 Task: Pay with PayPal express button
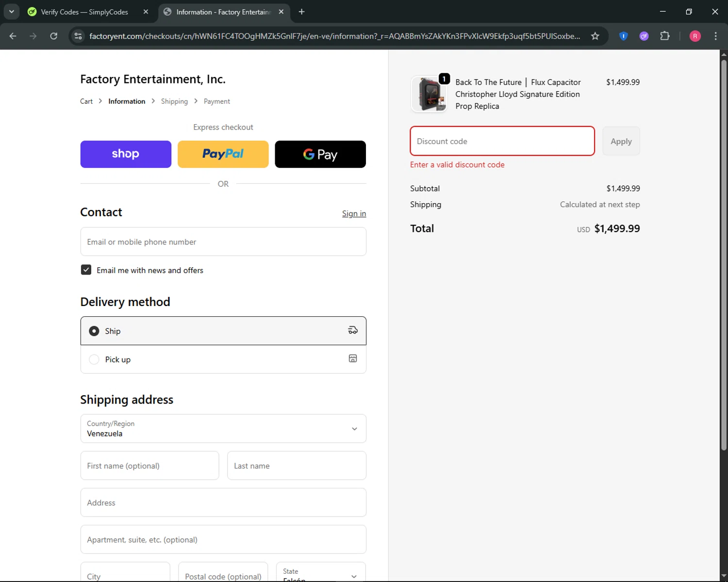pos(223,154)
